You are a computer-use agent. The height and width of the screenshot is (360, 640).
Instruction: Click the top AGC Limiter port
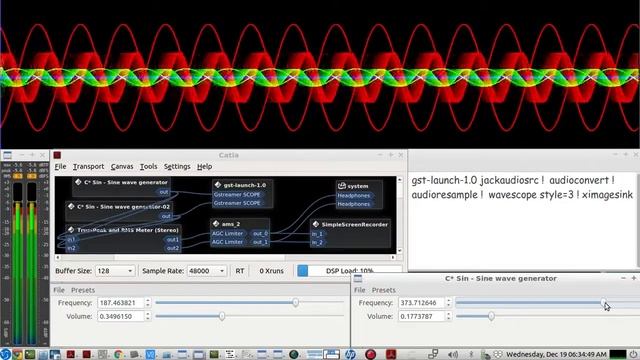(x=228, y=233)
